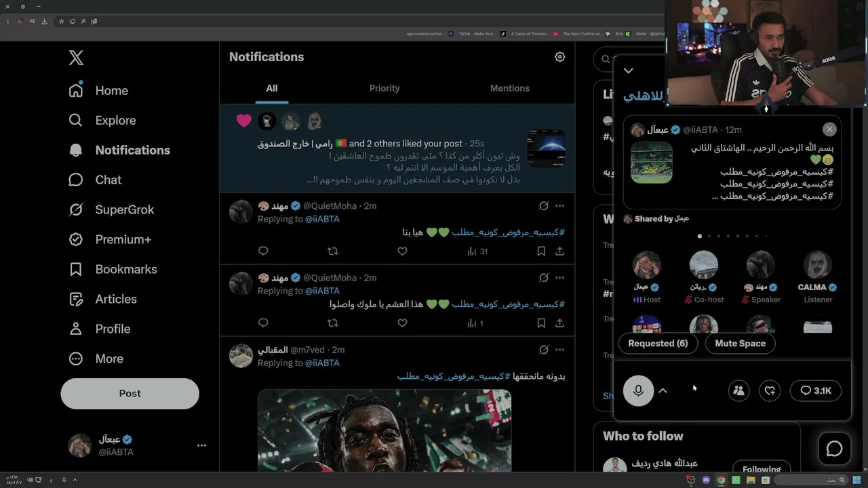Image resolution: width=868 pixels, height=488 pixels.
Task: Open Grok explain icon on "هيا بنا" tweet
Action: 544,205
